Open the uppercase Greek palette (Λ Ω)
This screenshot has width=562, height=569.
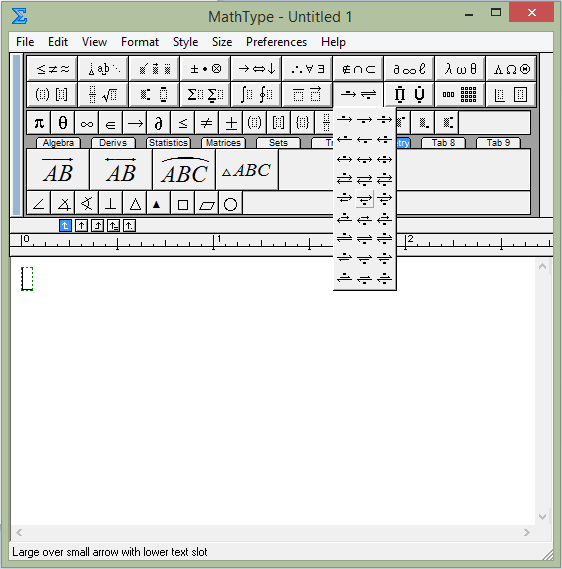(x=511, y=68)
